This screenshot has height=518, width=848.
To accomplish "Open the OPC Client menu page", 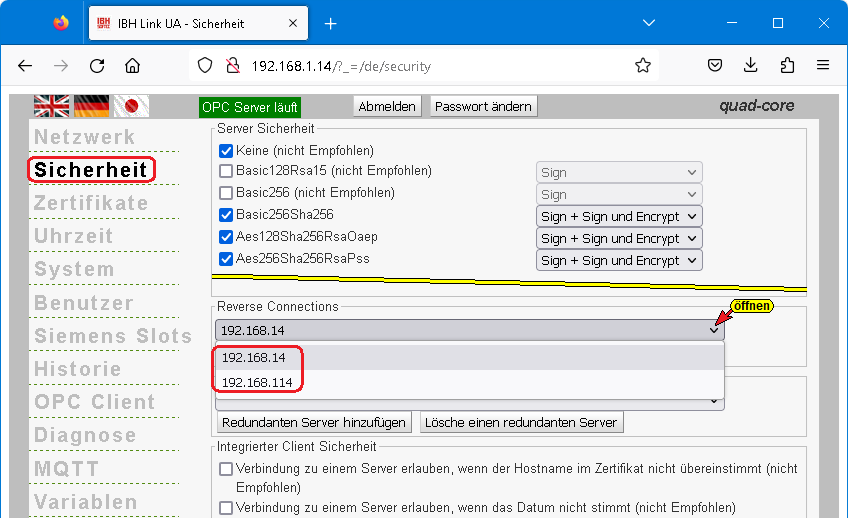I will pyautogui.click(x=95, y=402).
